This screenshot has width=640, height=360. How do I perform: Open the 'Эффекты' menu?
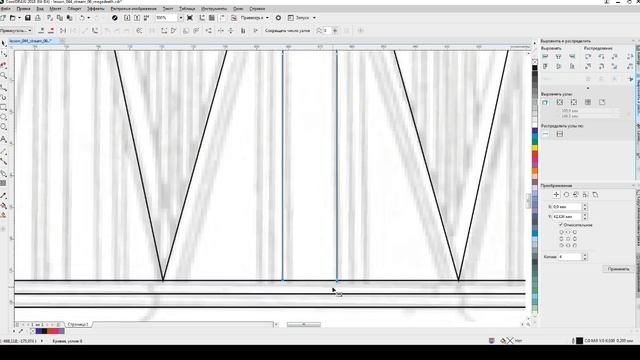click(96, 9)
